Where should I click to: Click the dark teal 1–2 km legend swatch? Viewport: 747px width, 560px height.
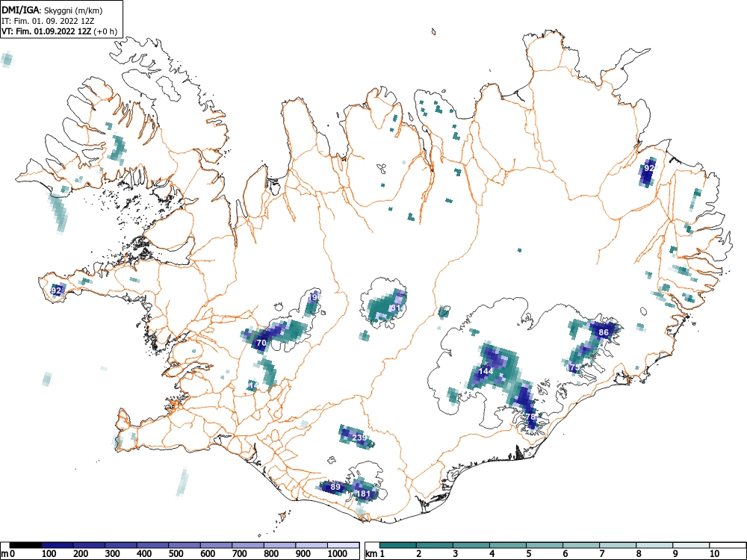(x=399, y=545)
